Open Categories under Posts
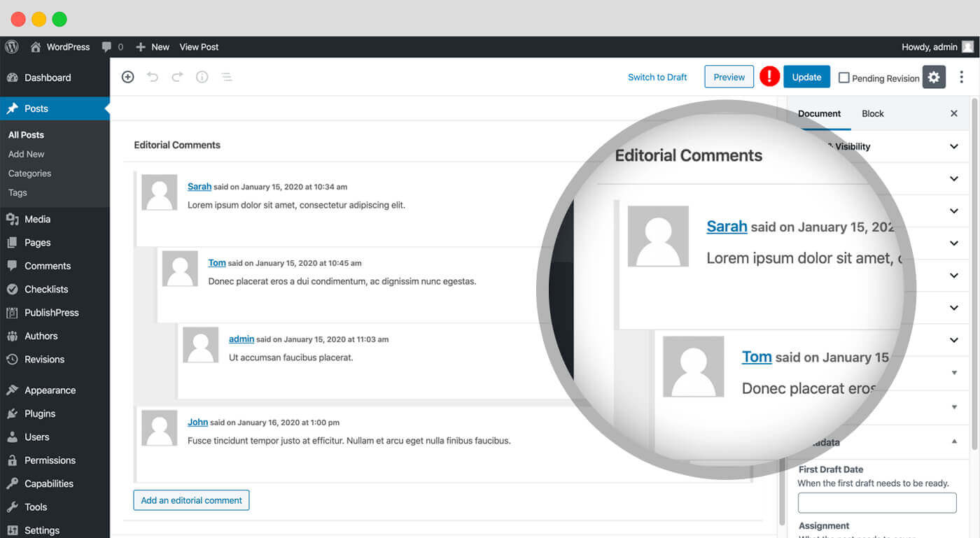The image size is (980, 538). (x=29, y=174)
